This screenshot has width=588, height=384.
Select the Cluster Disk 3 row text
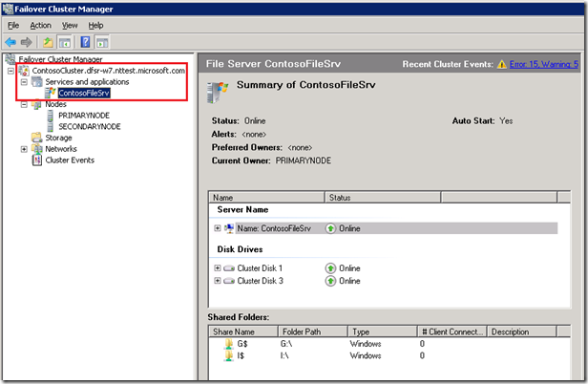261,281
